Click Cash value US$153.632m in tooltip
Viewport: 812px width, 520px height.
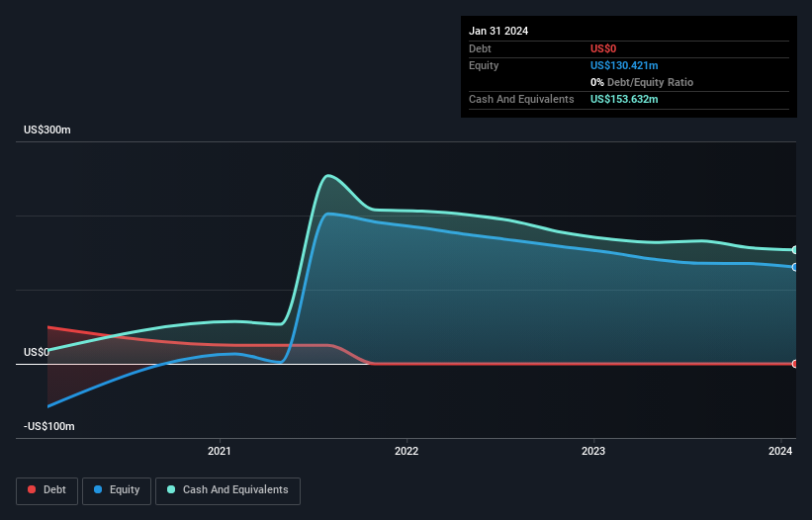pyautogui.click(x=624, y=99)
